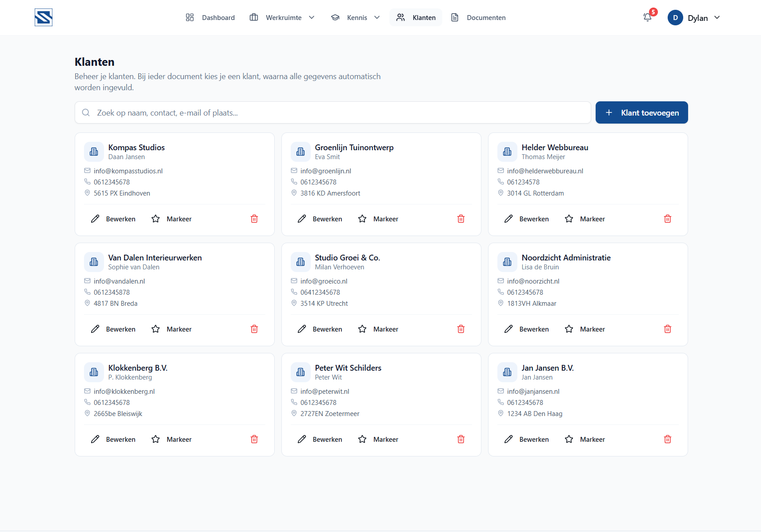Image resolution: width=761 pixels, height=532 pixels.
Task: Click Studio Groei & Co. building icon
Action: [x=300, y=262]
